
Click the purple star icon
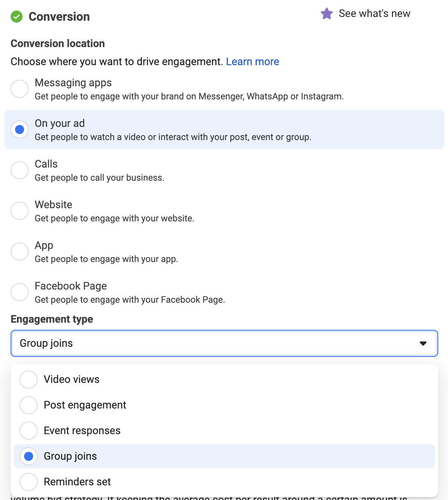(327, 14)
